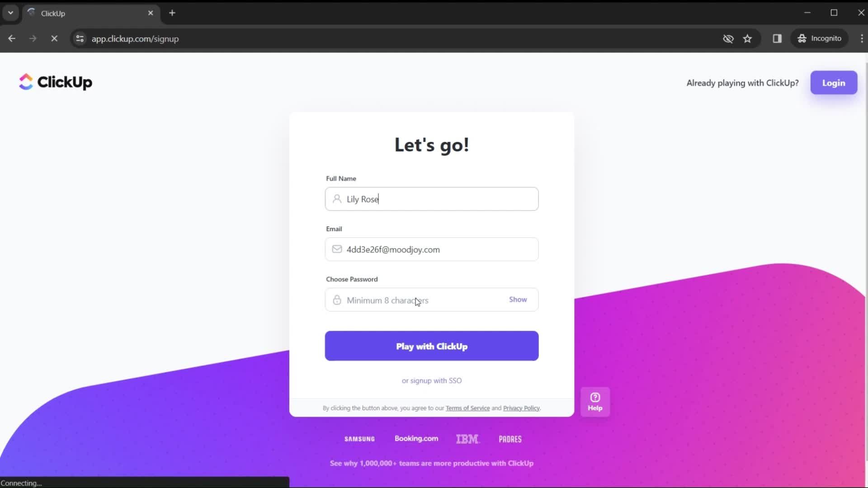Toggle password visibility with Show button
This screenshot has height=488, width=868.
(518, 299)
